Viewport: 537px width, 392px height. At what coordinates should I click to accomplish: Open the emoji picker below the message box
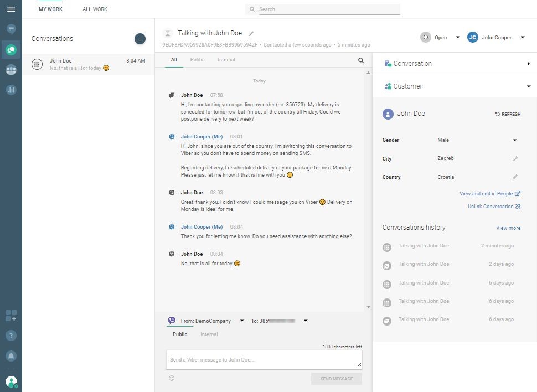point(172,378)
